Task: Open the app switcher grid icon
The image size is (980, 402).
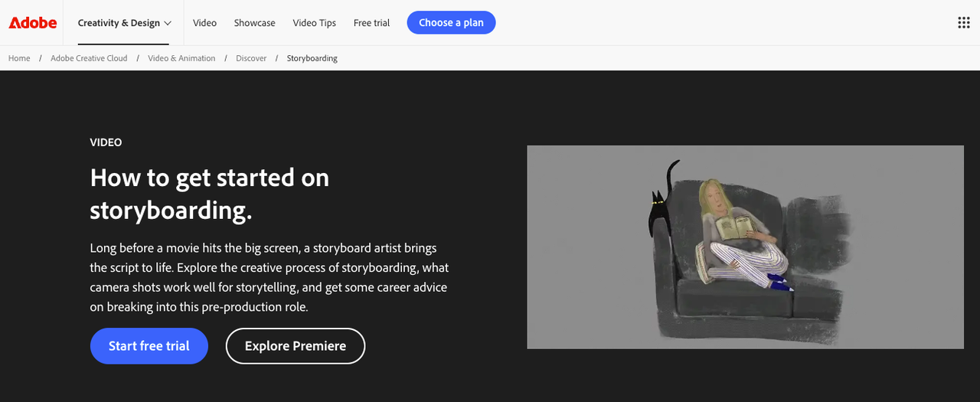Action: pos(964,23)
